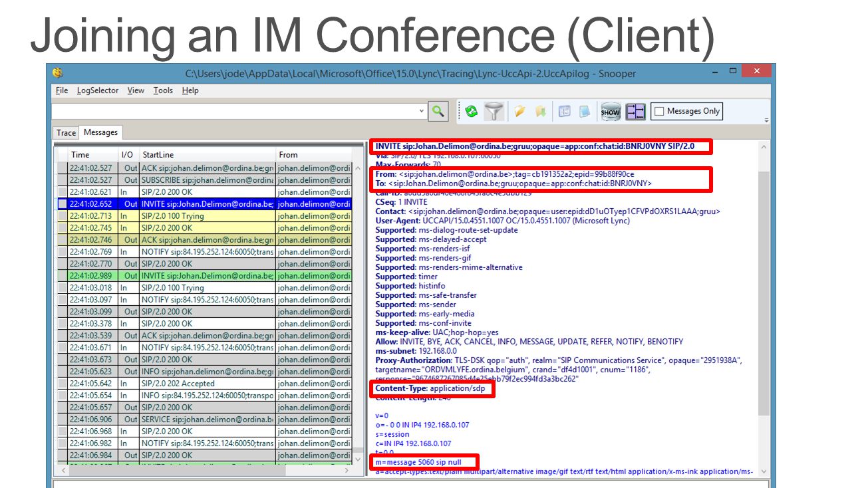Focus the search text input field
868x488 pixels.
pos(234,112)
